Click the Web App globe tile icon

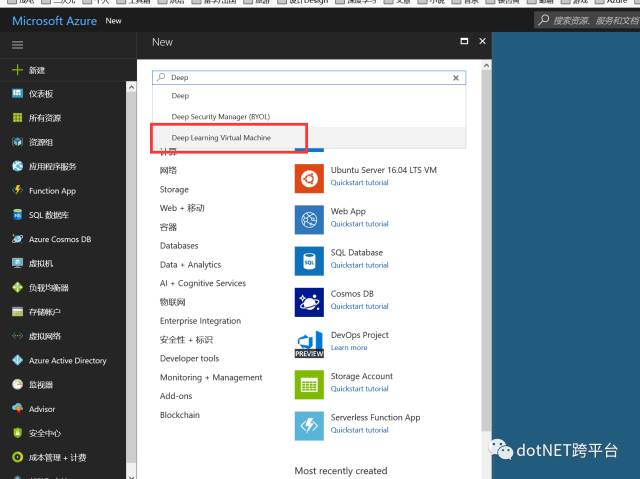pos(309,220)
